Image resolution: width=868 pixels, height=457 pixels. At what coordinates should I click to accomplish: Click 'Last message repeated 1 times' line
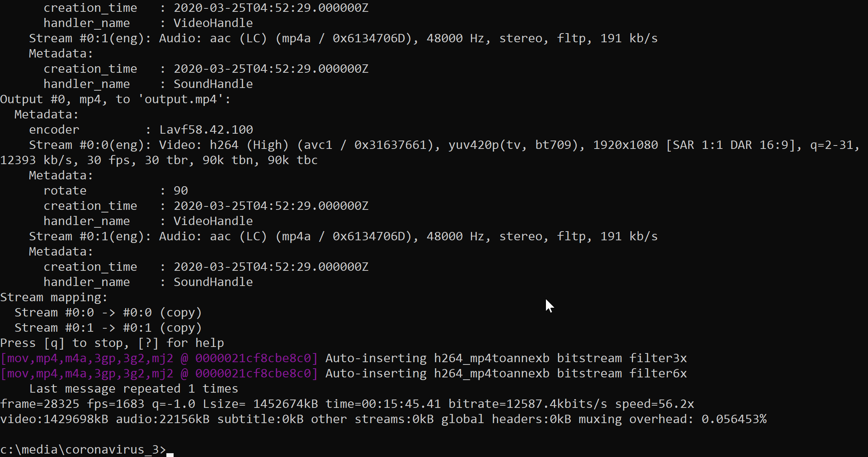[x=134, y=389]
